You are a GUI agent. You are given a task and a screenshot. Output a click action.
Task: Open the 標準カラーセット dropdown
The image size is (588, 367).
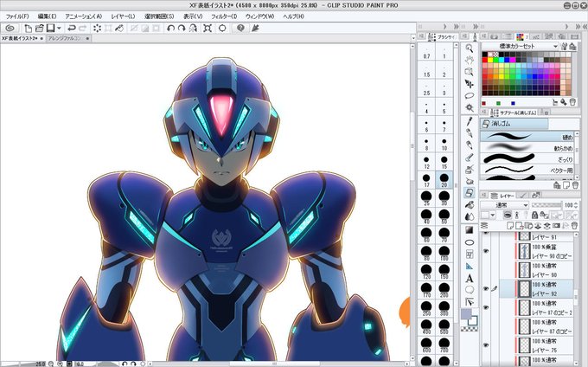click(x=520, y=46)
